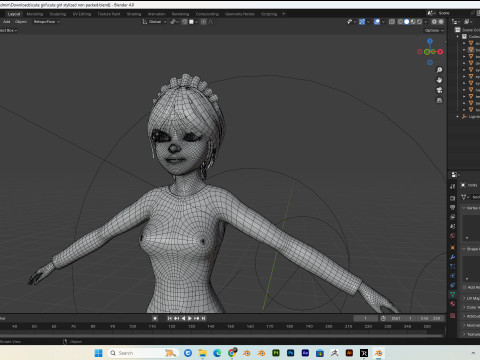480x360 pixels.
Task: Jump to the timeline start frame
Action: tap(169, 318)
